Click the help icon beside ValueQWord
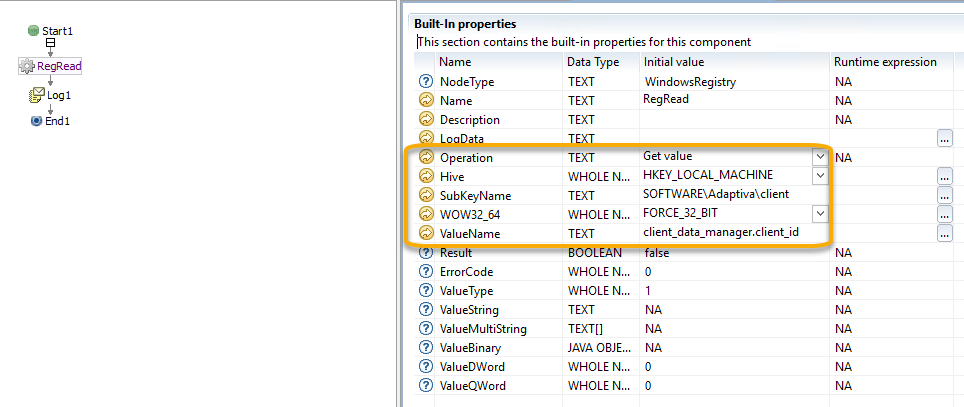The height and width of the screenshot is (407, 964). (425, 386)
